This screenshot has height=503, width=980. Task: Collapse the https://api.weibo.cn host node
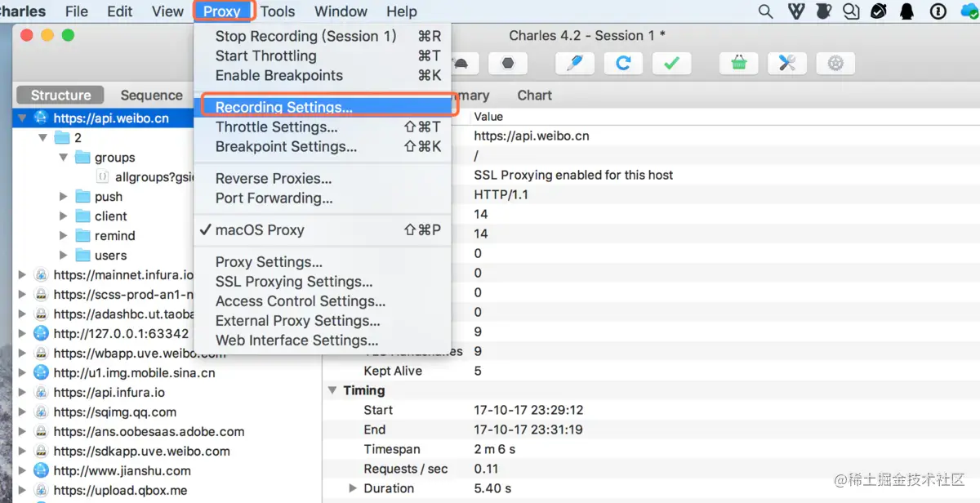pos(22,118)
